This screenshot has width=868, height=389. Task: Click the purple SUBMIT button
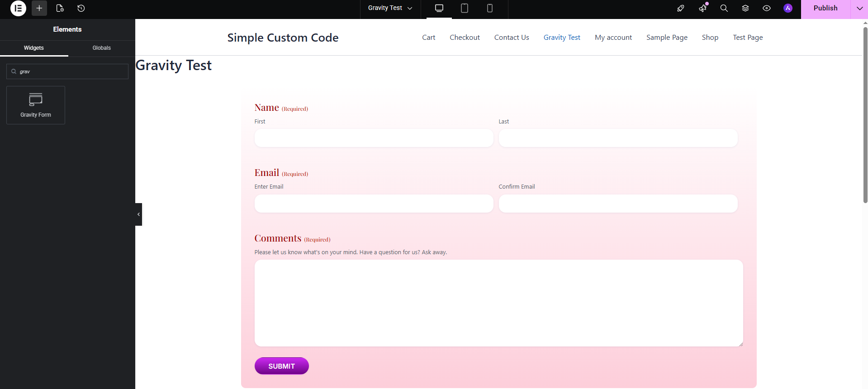pos(281,366)
